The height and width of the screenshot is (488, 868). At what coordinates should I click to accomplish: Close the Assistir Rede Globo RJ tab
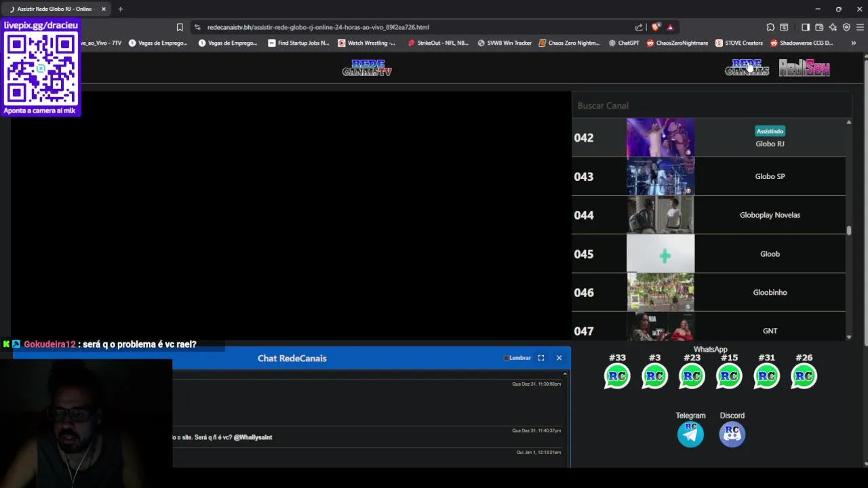pos(104,9)
